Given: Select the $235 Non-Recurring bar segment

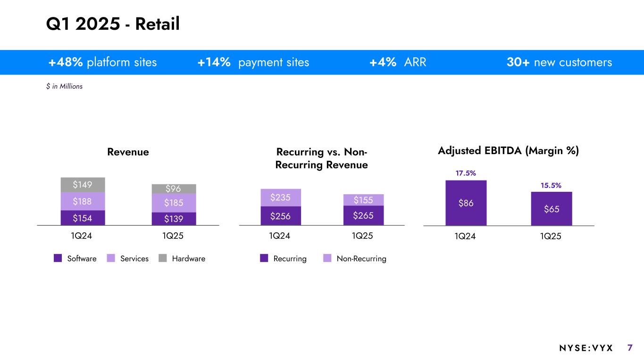Looking at the screenshot, I should pos(281,197).
